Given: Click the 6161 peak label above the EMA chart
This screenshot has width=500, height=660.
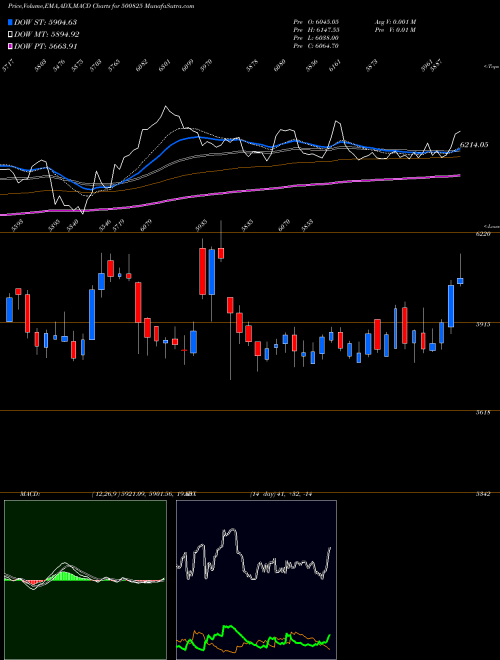Looking at the screenshot, I should 335,66.
